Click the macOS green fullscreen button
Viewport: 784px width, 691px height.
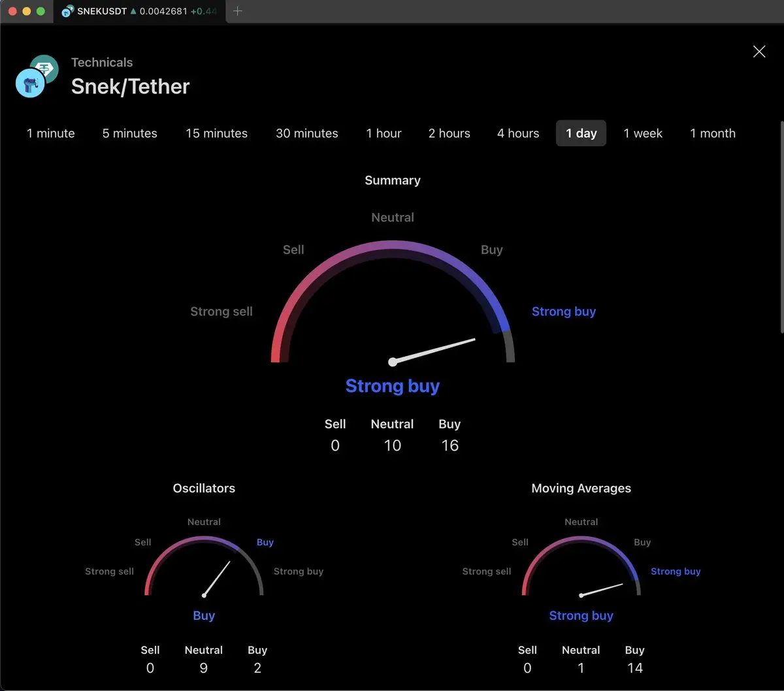(41, 12)
